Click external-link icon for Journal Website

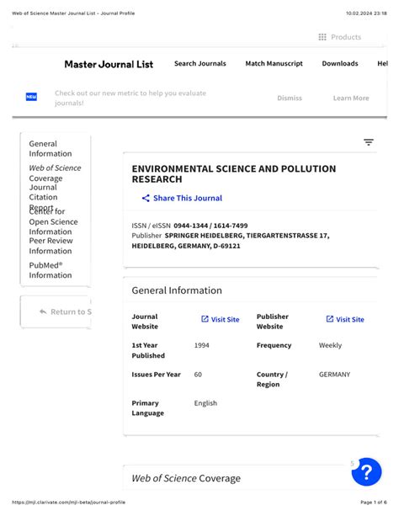(205, 319)
